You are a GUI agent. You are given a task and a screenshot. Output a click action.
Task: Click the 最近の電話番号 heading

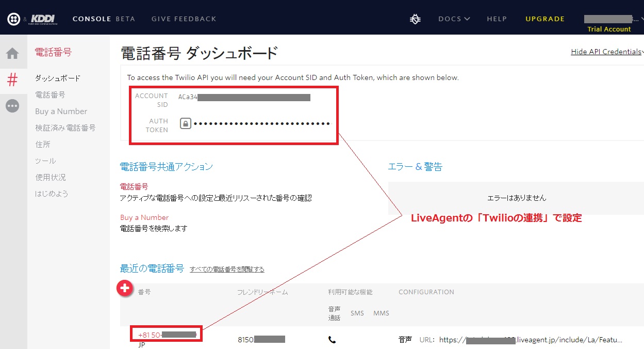(x=152, y=268)
